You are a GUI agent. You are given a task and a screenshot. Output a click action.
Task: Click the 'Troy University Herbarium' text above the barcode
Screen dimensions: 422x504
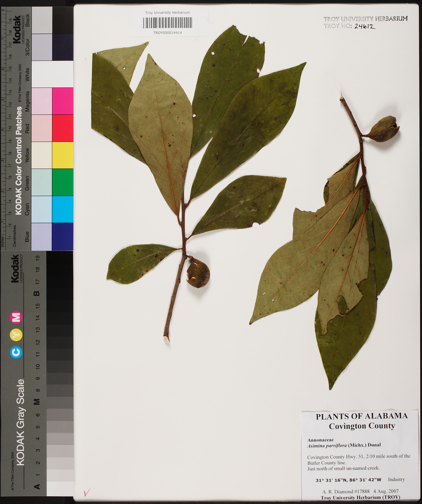168,12
